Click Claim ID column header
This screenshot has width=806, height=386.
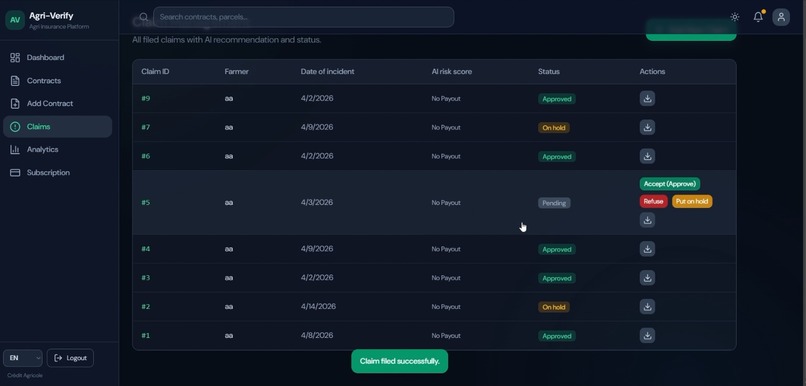[x=155, y=71]
